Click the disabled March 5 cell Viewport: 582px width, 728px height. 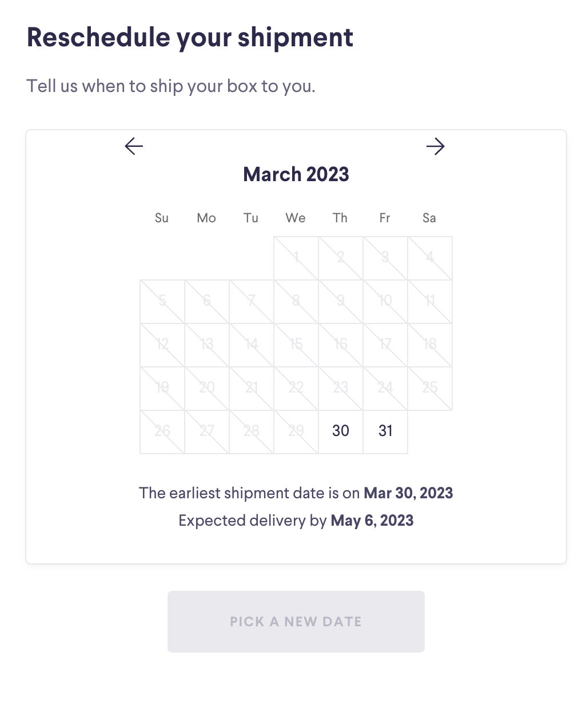(x=162, y=301)
